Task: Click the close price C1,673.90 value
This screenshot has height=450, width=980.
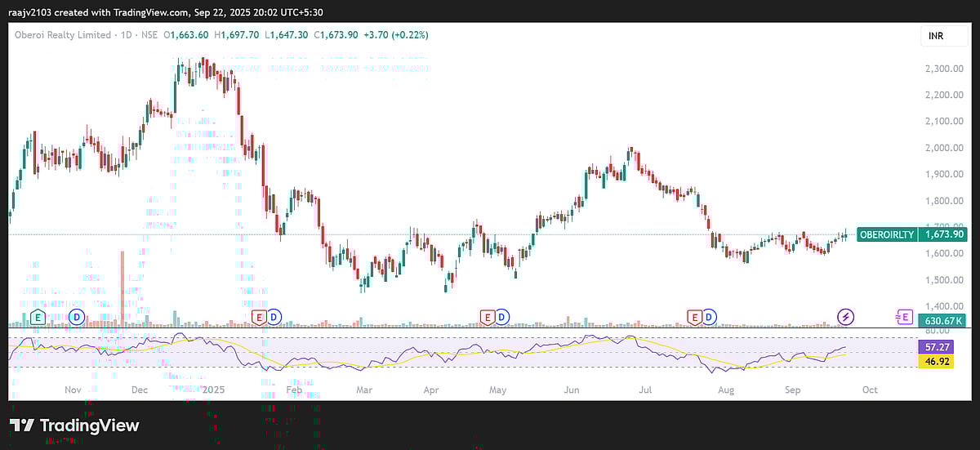Action: click(336, 35)
